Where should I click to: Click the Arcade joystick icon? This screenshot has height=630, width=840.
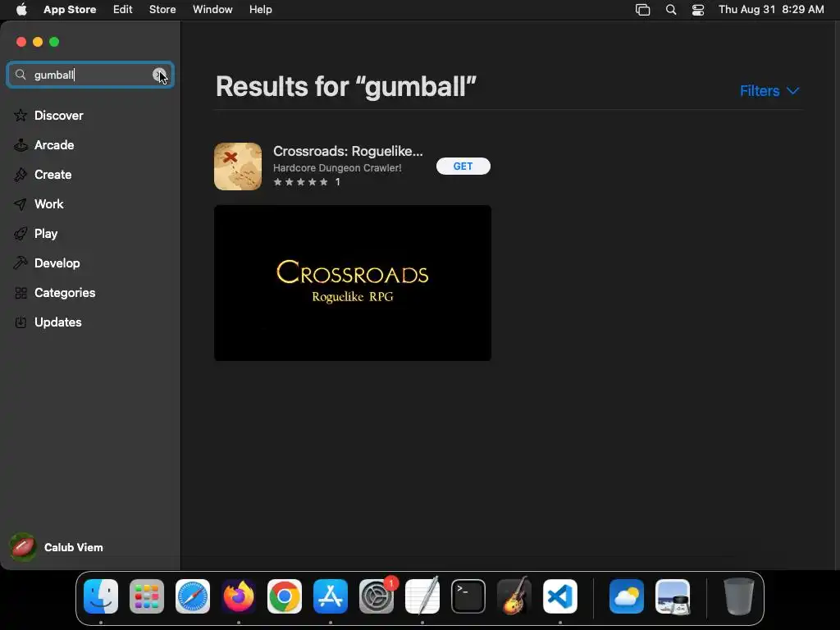click(x=21, y=145)
